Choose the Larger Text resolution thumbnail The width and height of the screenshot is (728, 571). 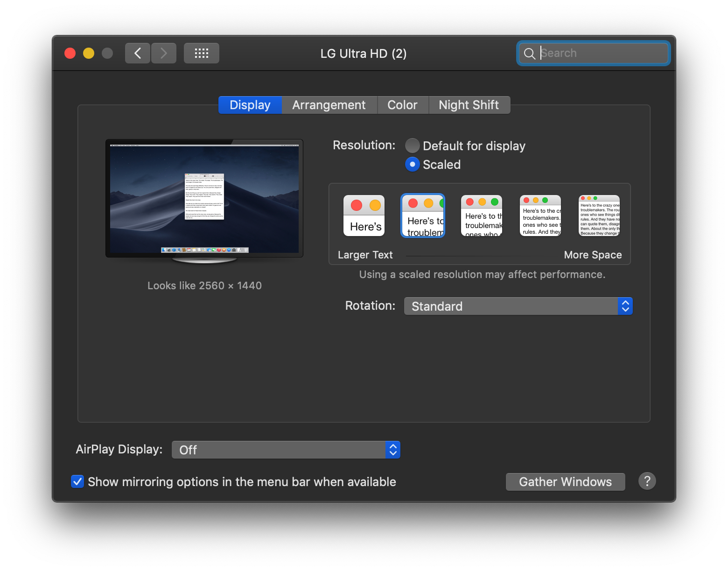tap(364, 216)
